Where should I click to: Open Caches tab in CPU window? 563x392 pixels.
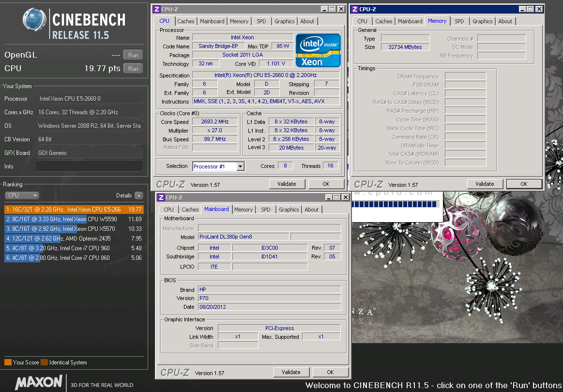(x=185, y=21)
